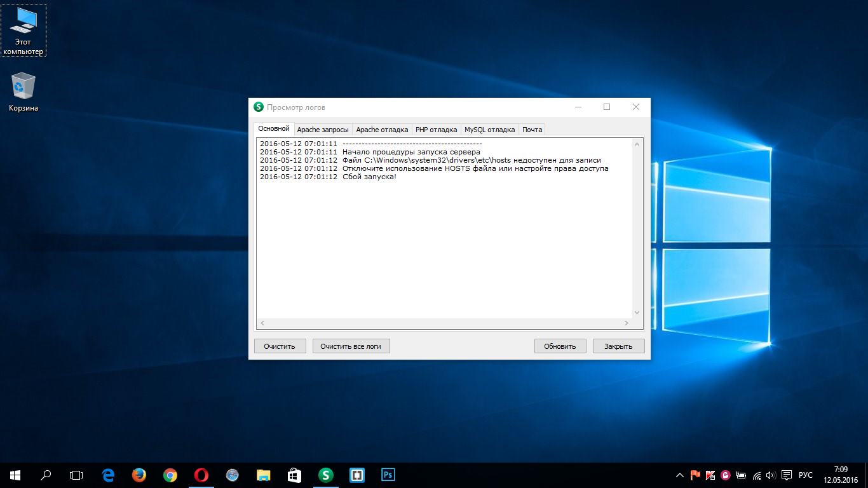Select the MySQL отладка tab

(489, 130)
